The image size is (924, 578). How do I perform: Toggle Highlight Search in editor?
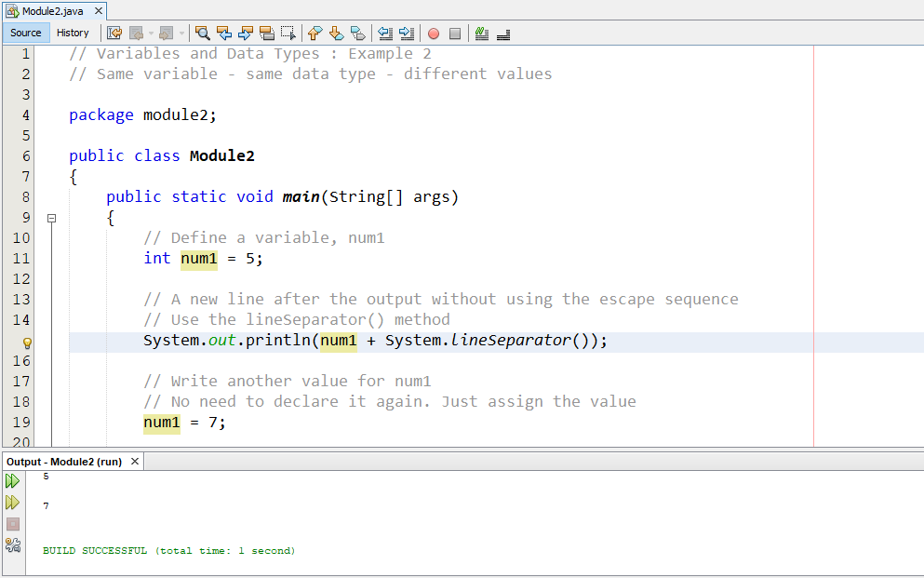(x=267, y=34)
